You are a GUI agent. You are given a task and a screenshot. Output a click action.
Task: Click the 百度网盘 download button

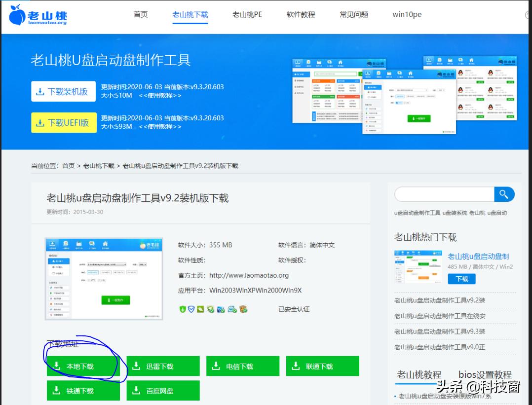[164, 390]
